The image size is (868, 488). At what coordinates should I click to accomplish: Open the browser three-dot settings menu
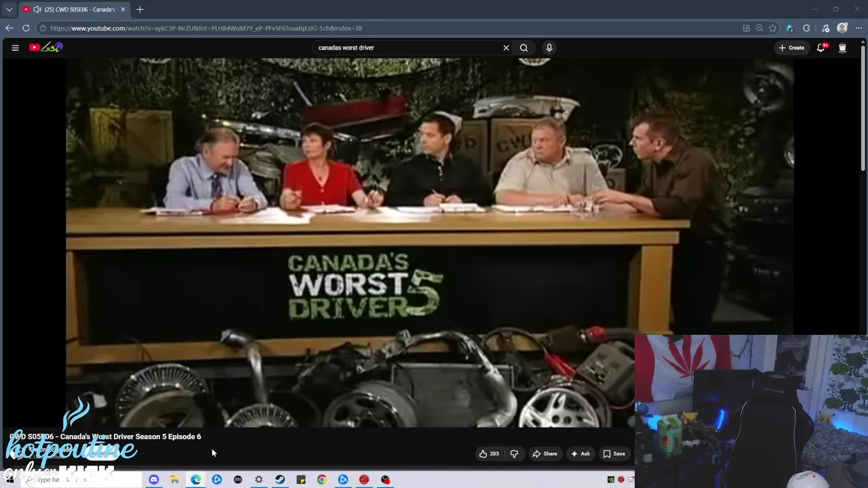coord(859,28)
